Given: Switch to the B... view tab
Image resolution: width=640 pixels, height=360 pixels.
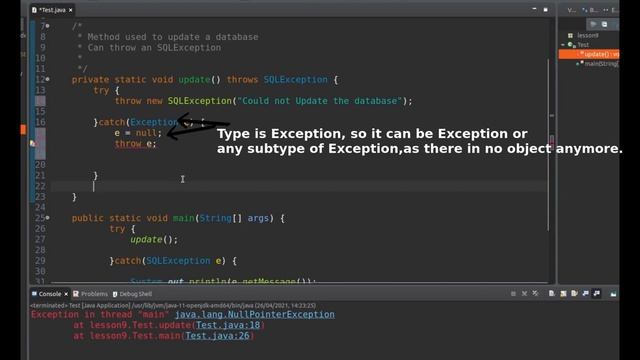Looking at the screenshot, I should click(x=591, y=10).
